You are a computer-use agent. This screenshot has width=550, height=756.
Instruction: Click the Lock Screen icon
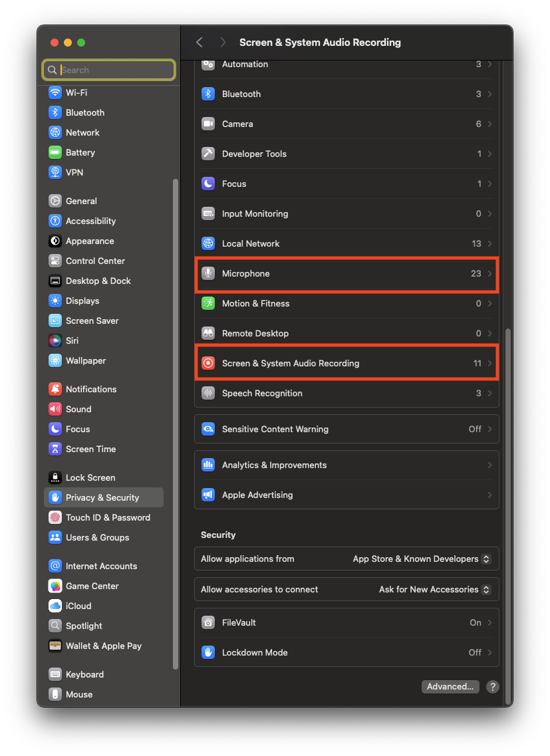55,477
